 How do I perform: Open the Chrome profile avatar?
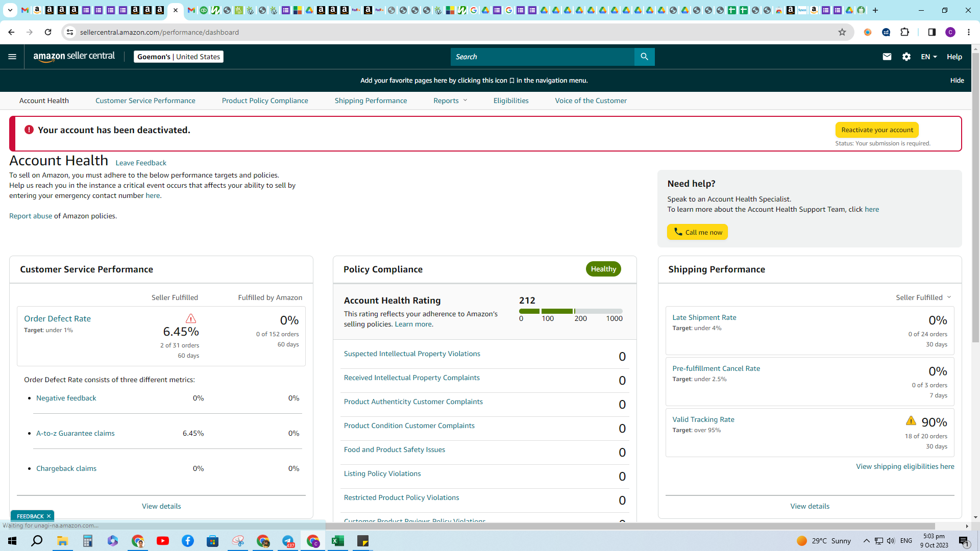pos(950,32)
